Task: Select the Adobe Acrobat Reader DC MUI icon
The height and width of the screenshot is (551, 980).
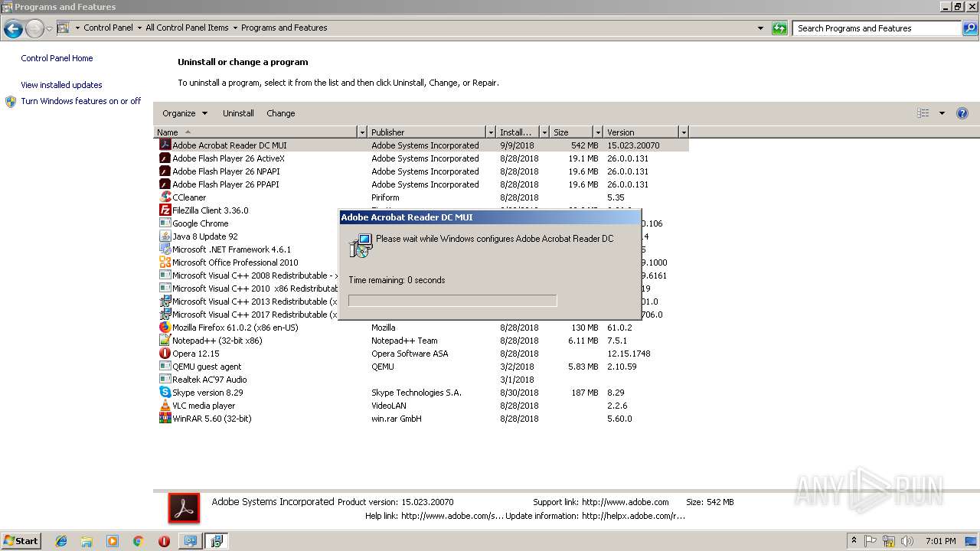Action: coord(165,145)
